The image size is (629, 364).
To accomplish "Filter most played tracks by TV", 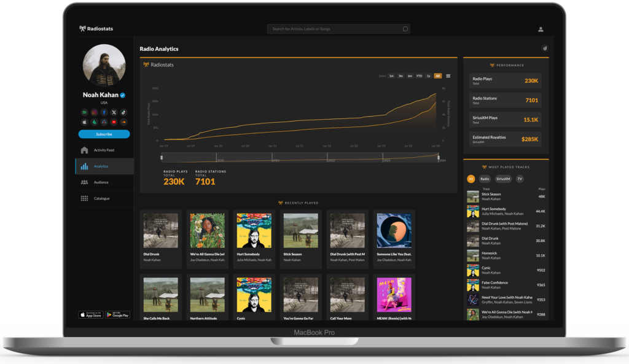I will 520,179.
